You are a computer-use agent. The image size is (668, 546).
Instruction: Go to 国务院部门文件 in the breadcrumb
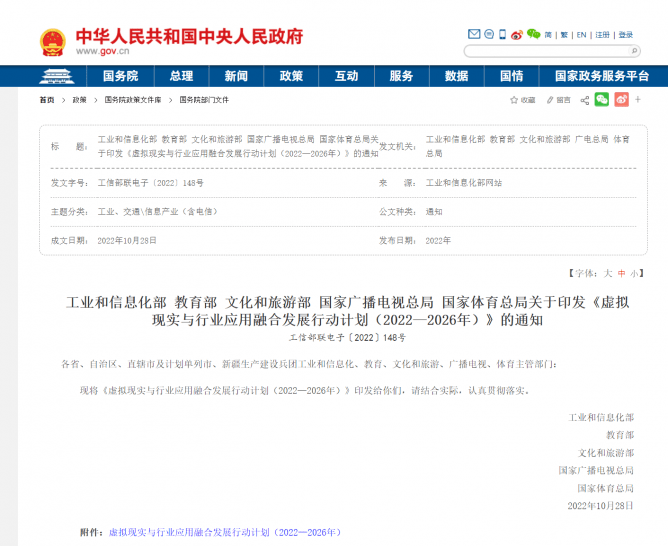click(204, 100)
